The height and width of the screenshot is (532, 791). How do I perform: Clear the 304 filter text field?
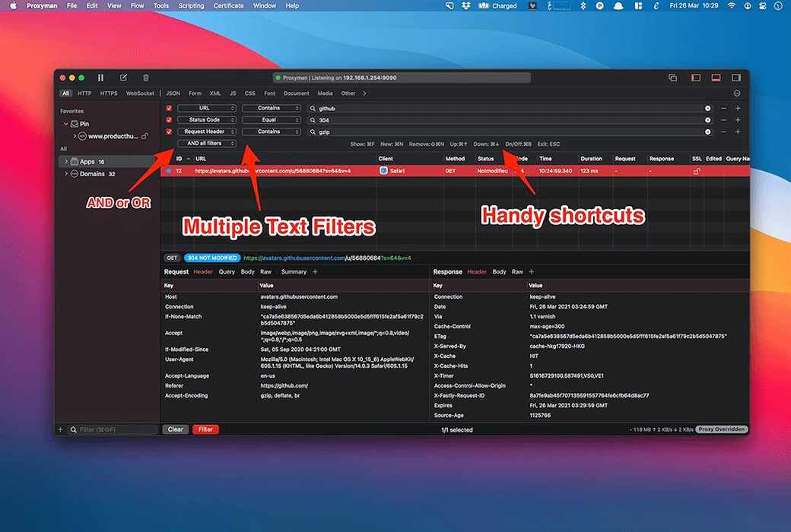click(x=708, y=120)
